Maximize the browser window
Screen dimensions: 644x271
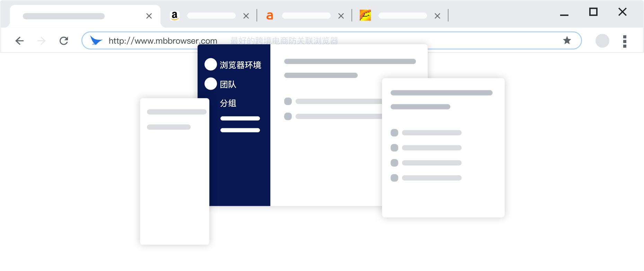pos(593,12)
